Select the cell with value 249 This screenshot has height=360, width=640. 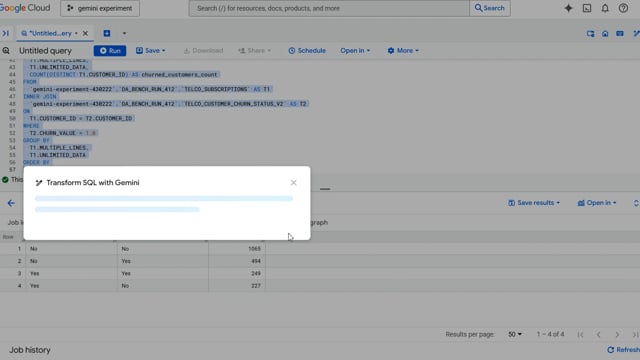[x=237, y=273]
